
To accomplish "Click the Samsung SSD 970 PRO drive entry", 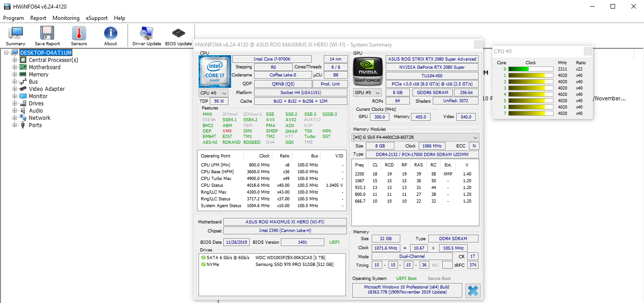I will (x=294, y=265).
